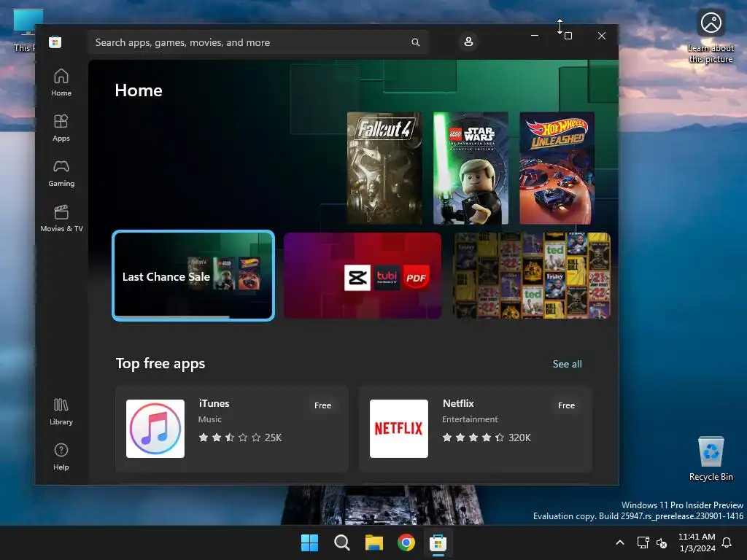
Task: Open the LEGO Star Wars game tile
Action: [x=471, y=168]
